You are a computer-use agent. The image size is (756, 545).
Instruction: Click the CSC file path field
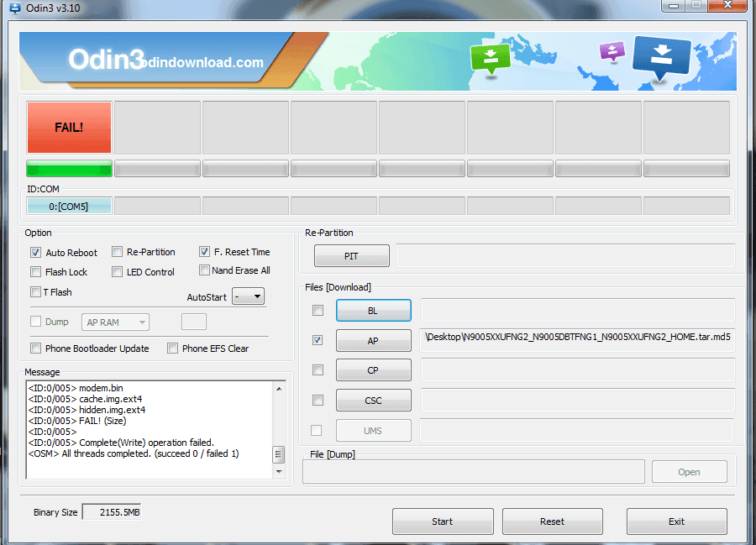(x=578, y=400)
